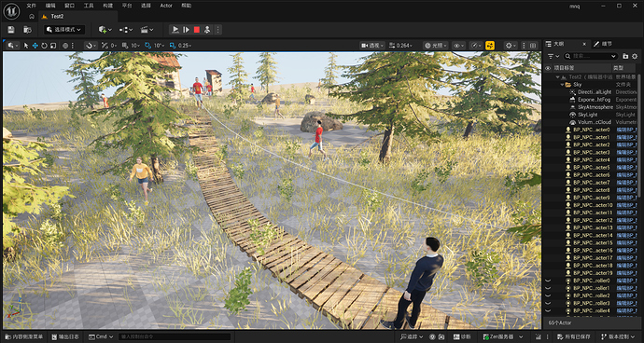Toggle the rotation snap 10° setting
Screen dimensions: 644x343
[154, 46]
